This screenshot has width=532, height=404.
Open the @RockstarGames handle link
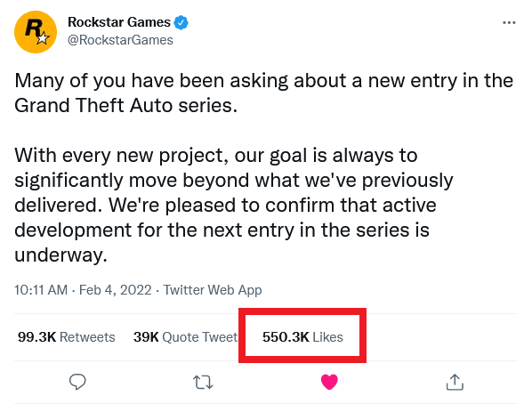[120, 40]
